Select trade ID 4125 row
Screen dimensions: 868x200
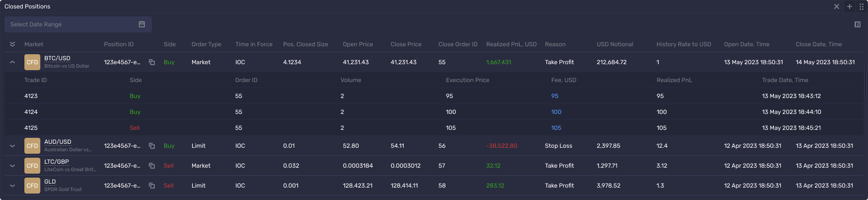[x=434, y=128]
